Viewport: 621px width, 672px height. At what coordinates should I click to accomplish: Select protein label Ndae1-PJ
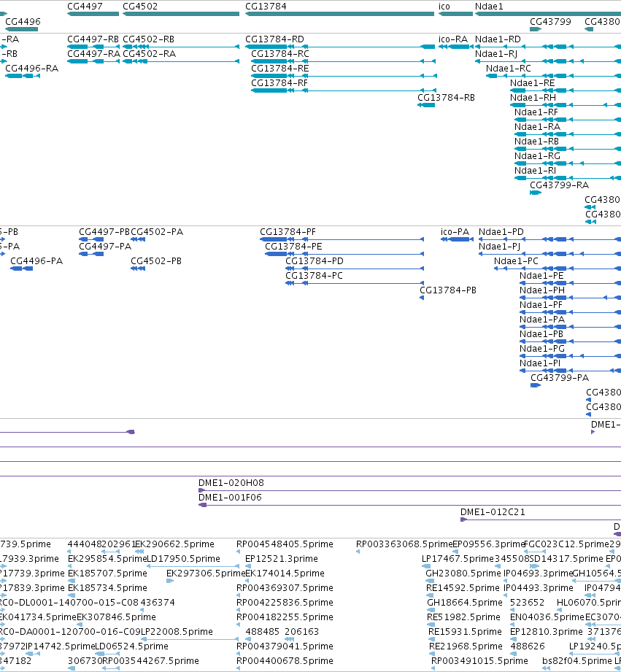coord(500,247)
